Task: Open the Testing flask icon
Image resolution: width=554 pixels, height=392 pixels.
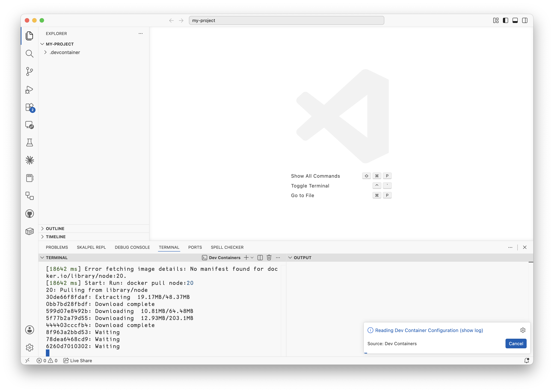Action: click(29, 143)
